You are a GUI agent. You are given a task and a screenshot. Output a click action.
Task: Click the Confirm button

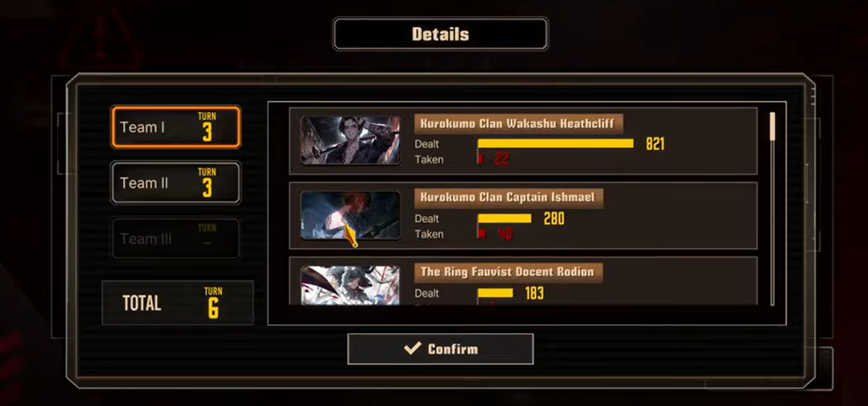[440, 349]
